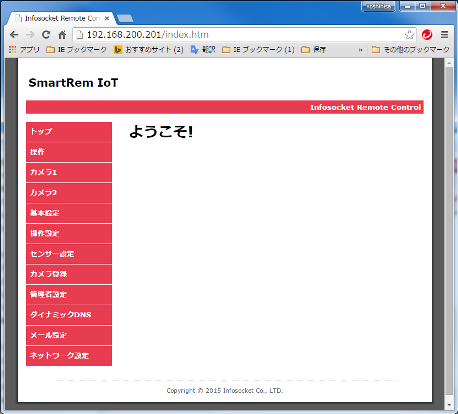Go to ダイナミックDNS settings
458x414 pixels.
pyautogui.click(x=69, y=315)
